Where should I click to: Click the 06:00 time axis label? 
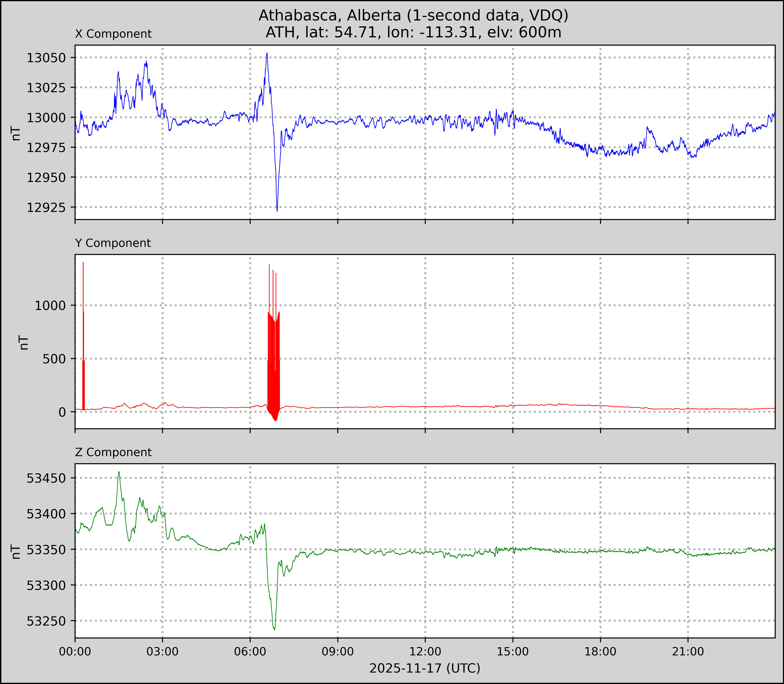(x=250, y=652)
